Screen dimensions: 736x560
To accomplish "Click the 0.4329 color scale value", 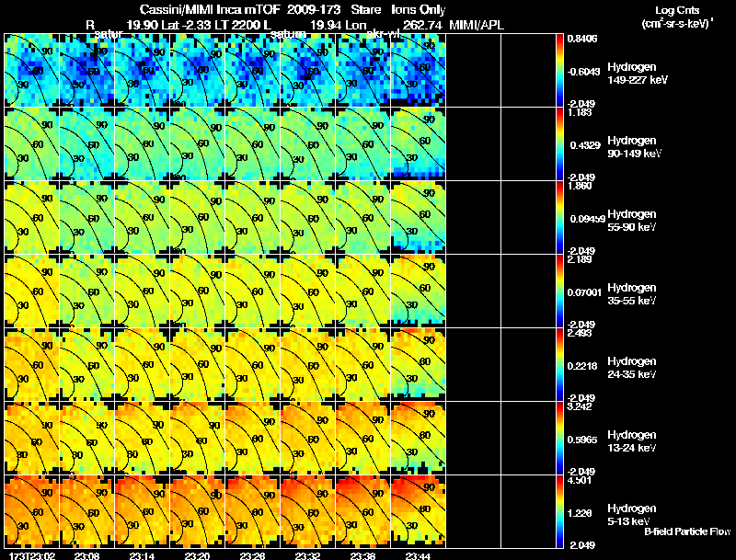I will click(x=585, y=145).
